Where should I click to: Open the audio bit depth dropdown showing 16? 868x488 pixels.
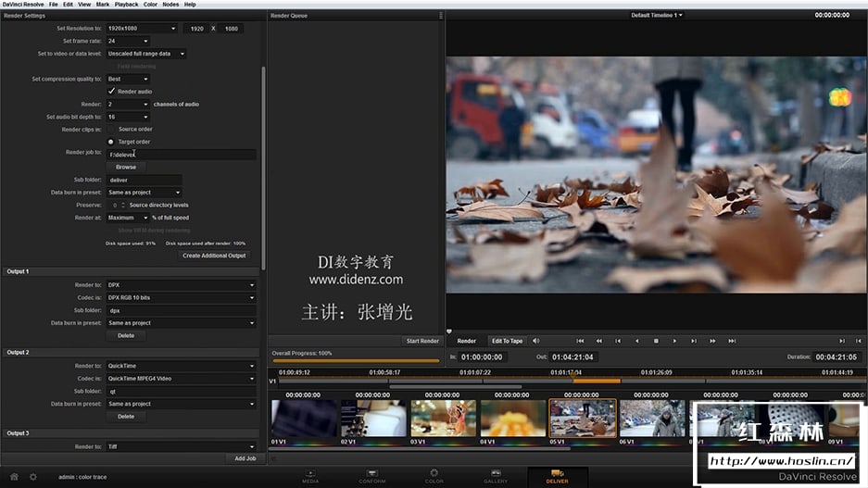128,117
